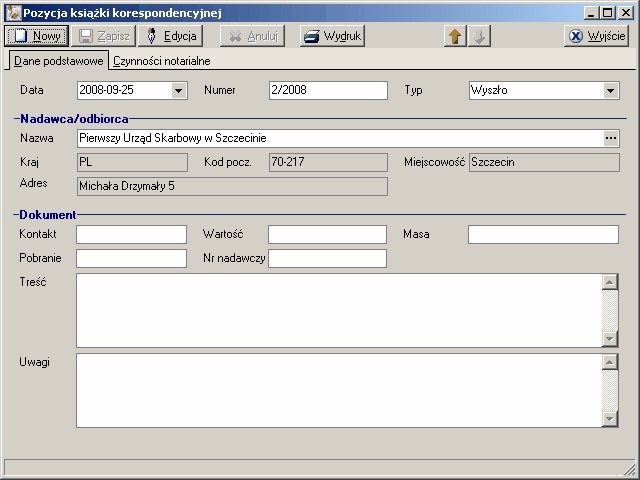Click the Kontakt input field

(131, 234)
